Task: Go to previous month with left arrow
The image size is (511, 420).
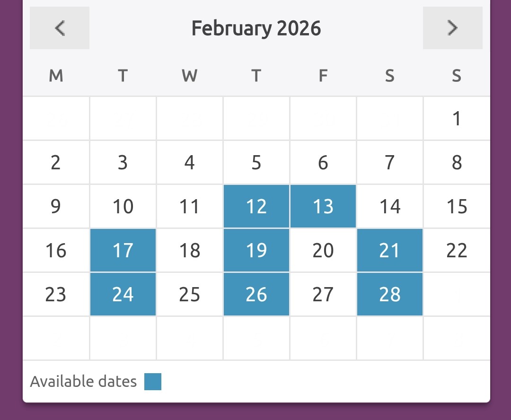Action: coord(60,28)
